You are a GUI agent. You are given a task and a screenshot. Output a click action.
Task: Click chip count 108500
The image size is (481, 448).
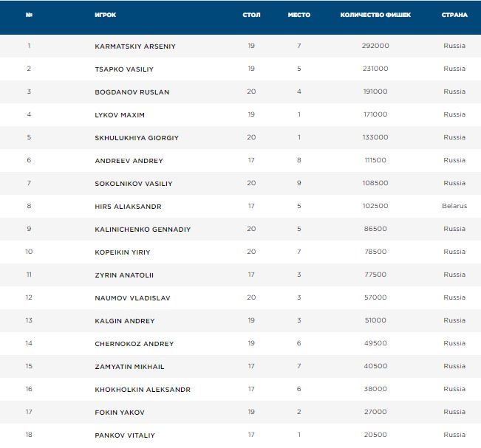375,183
